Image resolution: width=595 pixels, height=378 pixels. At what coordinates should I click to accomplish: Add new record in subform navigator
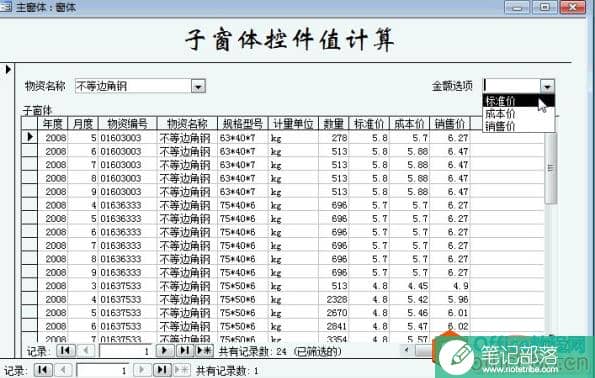pyautogui.click(x=205, y=351)
